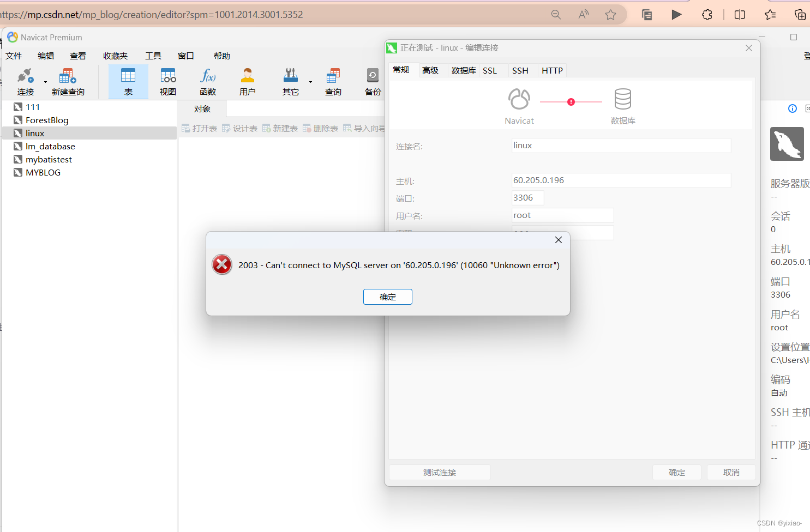Select the ForestBlog connection
The image size is (810, 532).
click(x=89, y=120)
